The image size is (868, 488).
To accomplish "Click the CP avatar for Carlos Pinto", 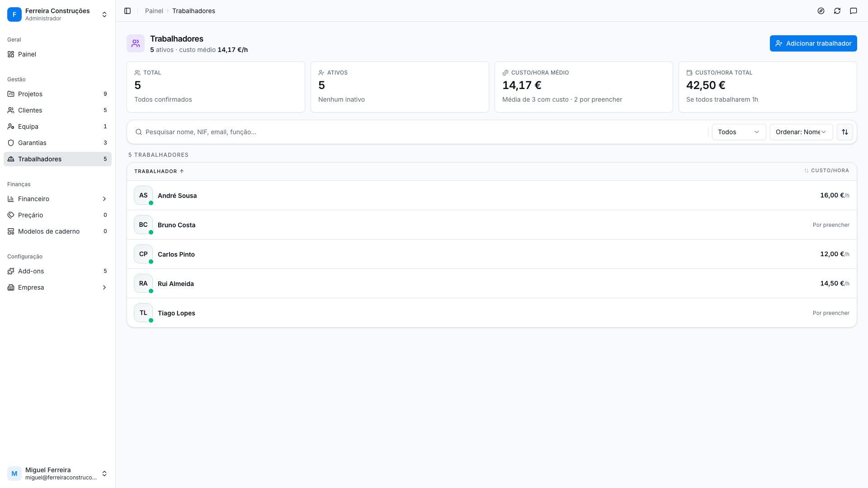I will pyautogui.click(x=143, y=254).
